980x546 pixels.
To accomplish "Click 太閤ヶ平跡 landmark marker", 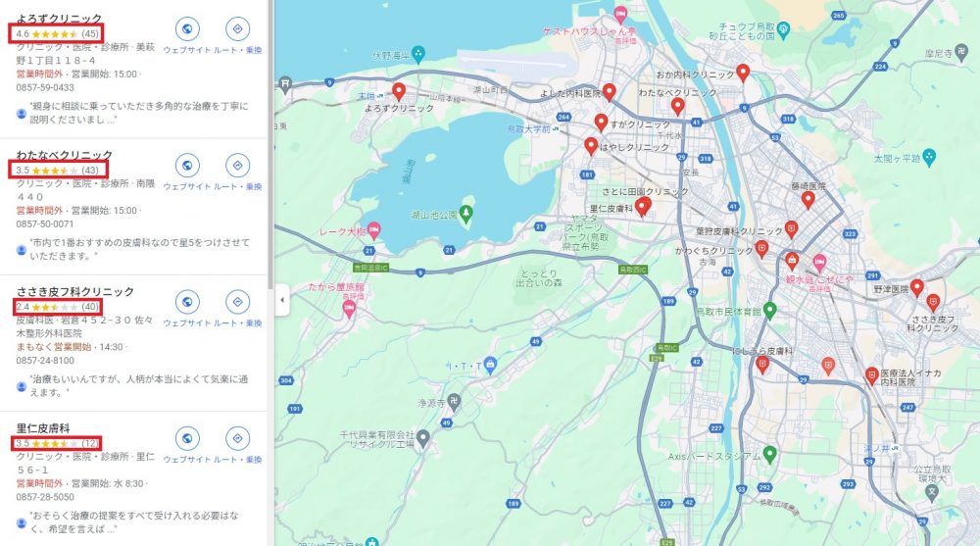I will point(929,158).
